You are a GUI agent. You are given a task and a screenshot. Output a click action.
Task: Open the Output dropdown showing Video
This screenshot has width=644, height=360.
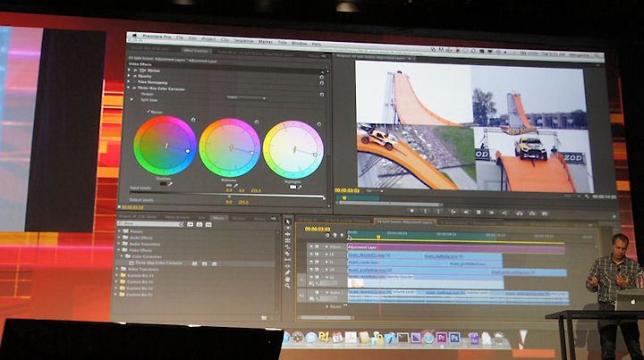pos(246,97)
